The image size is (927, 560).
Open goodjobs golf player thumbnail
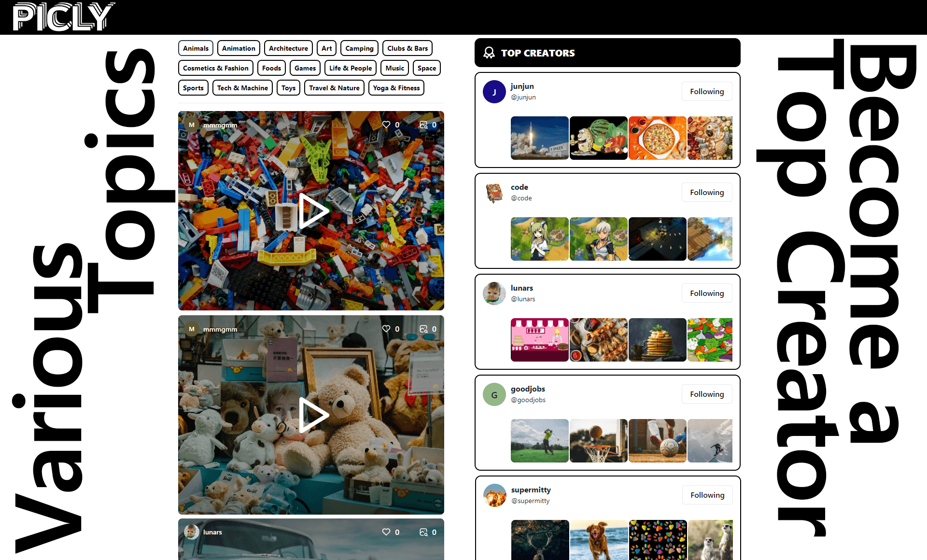(539, 441)
